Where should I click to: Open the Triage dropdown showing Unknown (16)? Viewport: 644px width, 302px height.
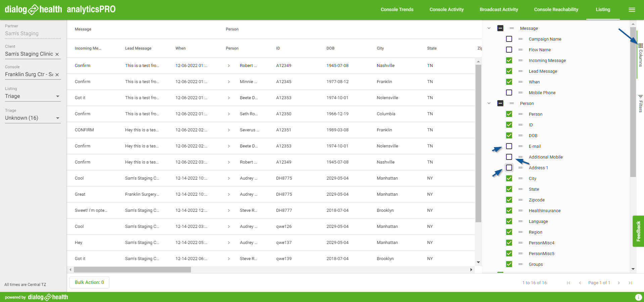click(x=33, y=118)
